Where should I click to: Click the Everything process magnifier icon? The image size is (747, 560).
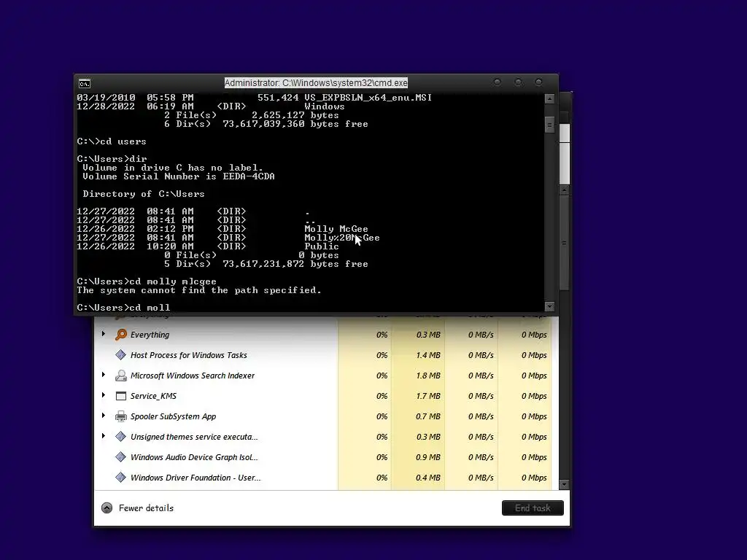click(121, 335)
